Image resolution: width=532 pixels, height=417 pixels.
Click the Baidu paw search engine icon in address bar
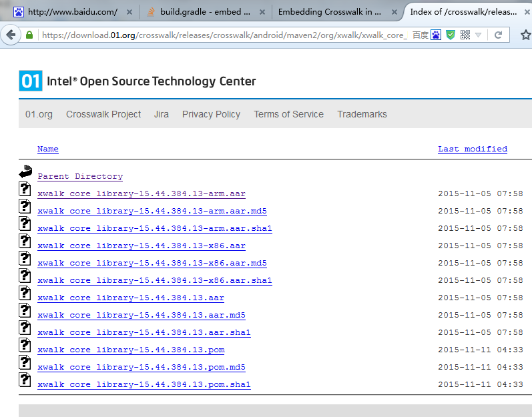coord(436,35)
